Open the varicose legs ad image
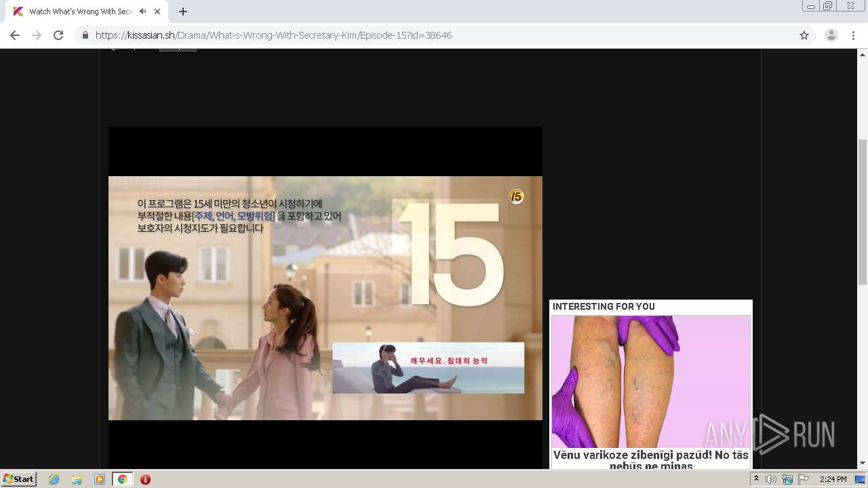This screenshot has height=488, width=868. click(651, 382)
